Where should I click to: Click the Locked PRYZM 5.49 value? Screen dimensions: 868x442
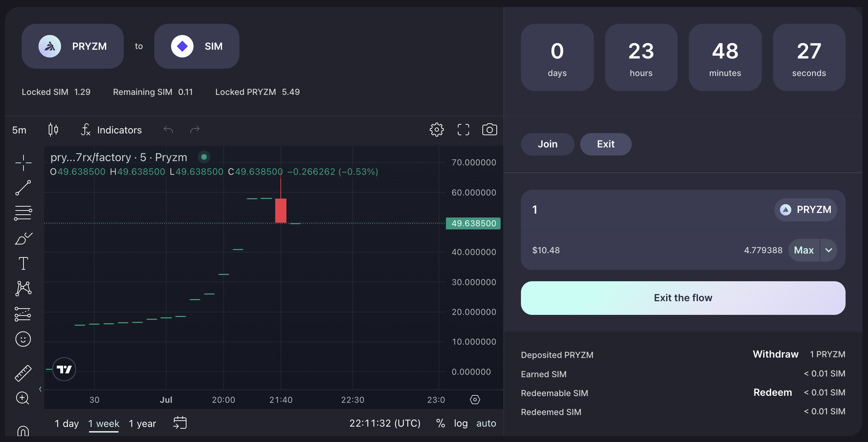(291, 92)
